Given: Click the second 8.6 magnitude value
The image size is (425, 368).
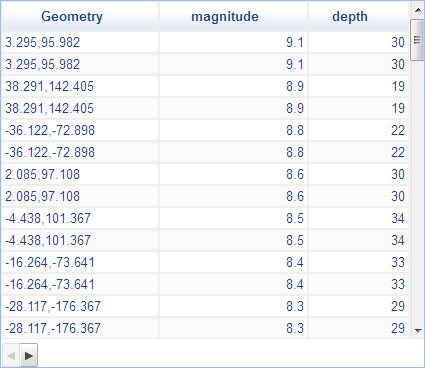Looking at the screenshot, I should pos(295,196).
